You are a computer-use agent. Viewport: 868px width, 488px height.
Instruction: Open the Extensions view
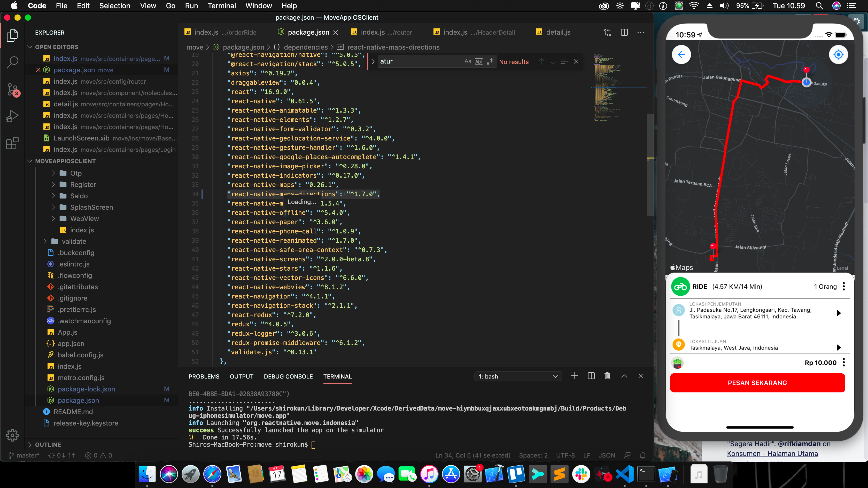coord(12,143)
